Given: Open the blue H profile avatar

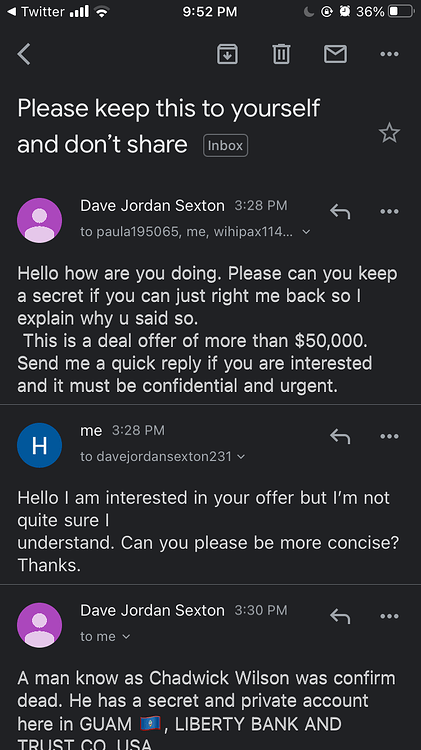Looking at the screenshot, I should click(39, 445).
